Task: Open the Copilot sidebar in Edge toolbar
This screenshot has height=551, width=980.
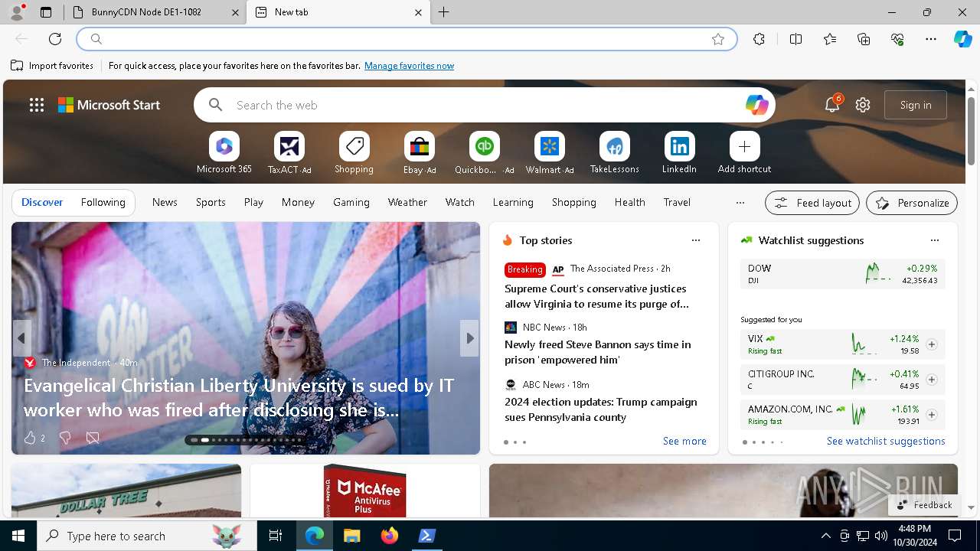Action: pyautogui.click(x=962, y=39)
